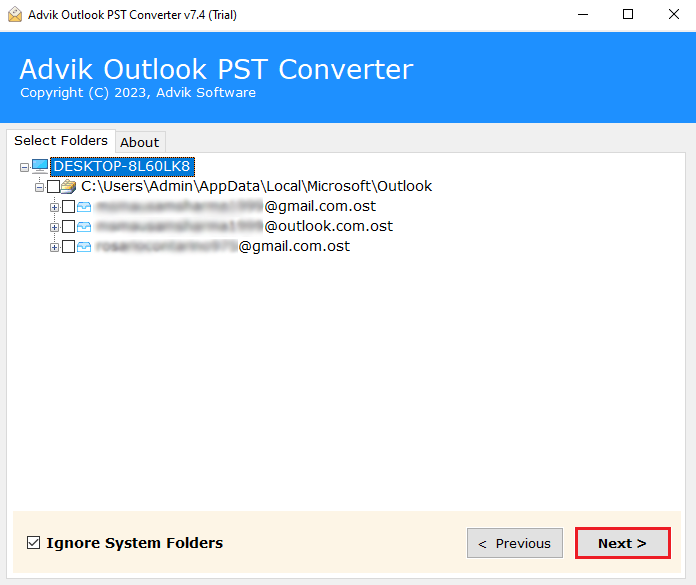The height and width of the screenshot is (585, 696).
Task: Minimize the Advik converter window
Action: (x=583, y=15)
